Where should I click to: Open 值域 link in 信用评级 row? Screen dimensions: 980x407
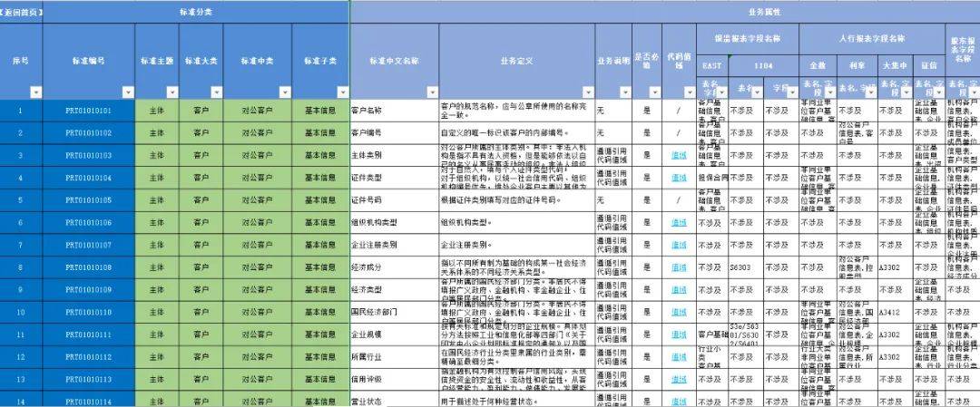pos(679,379)
